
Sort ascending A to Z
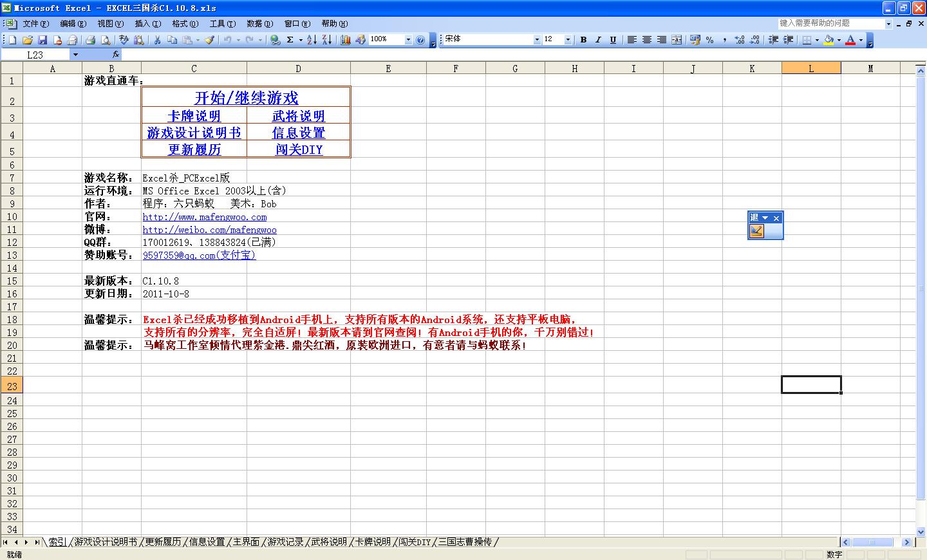(x=312, y=40)
